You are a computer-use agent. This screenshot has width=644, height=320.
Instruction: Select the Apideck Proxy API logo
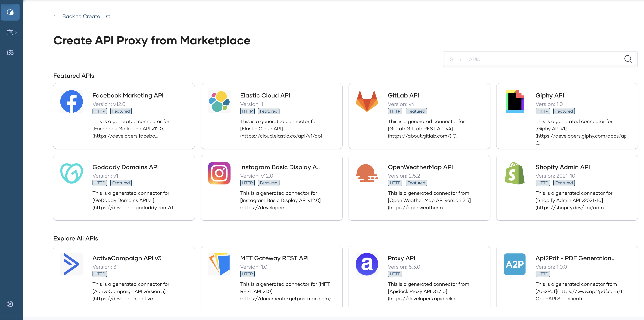(367, 264)
